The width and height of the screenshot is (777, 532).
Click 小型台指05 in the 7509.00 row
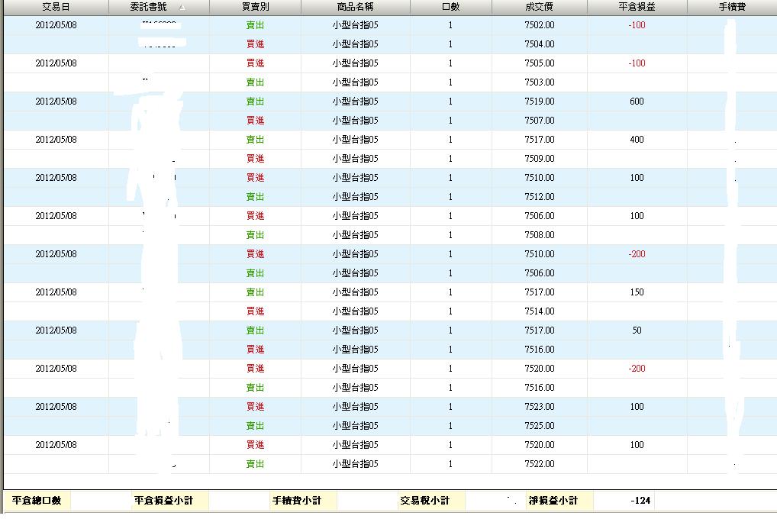(356, 159)
